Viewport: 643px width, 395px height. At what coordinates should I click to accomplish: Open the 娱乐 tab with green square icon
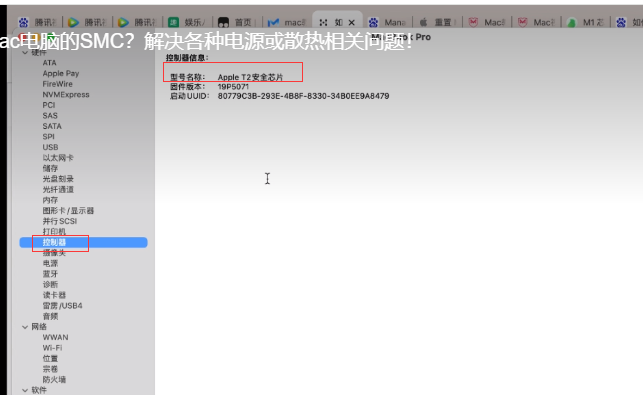[x=188, y=22]
